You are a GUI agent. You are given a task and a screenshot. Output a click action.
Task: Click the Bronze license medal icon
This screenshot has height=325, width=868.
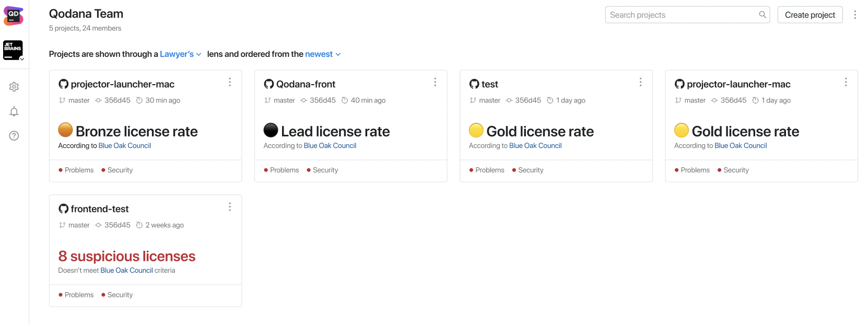click(x=65, y=130)
